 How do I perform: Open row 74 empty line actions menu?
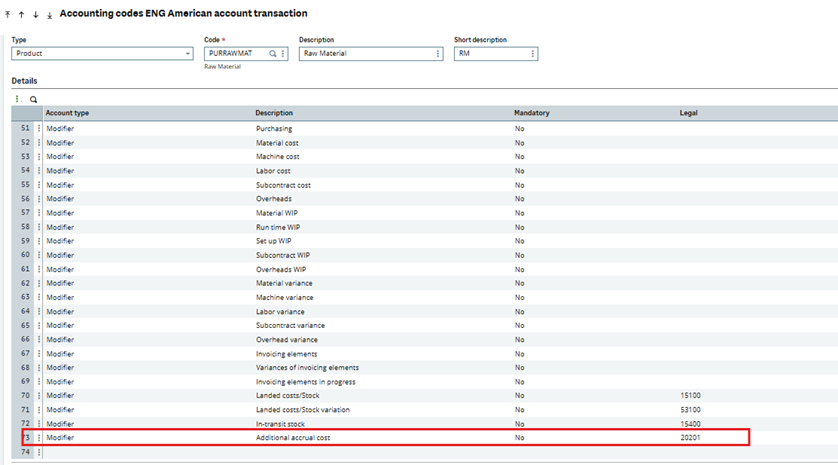[x=39, y=452]
